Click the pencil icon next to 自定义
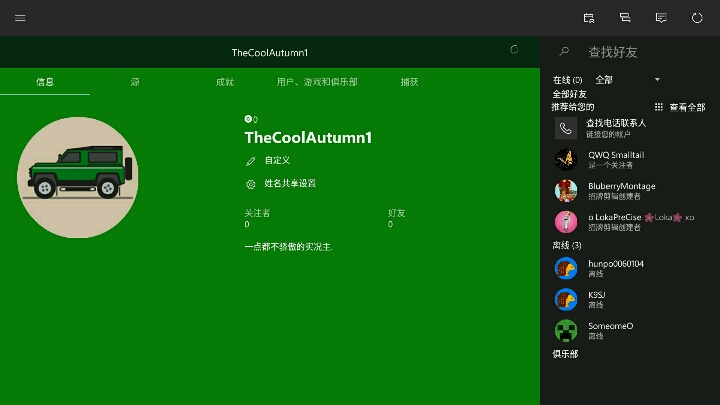 coord(250,160)
